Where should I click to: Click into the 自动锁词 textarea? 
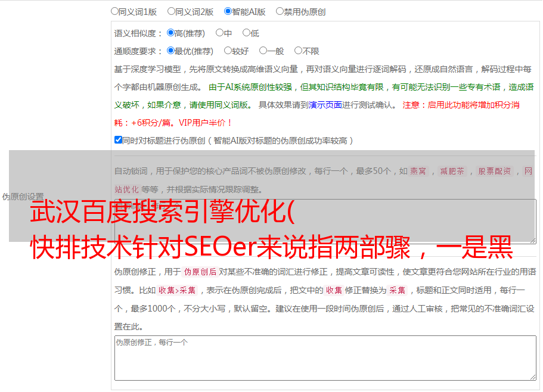(325, 222)
